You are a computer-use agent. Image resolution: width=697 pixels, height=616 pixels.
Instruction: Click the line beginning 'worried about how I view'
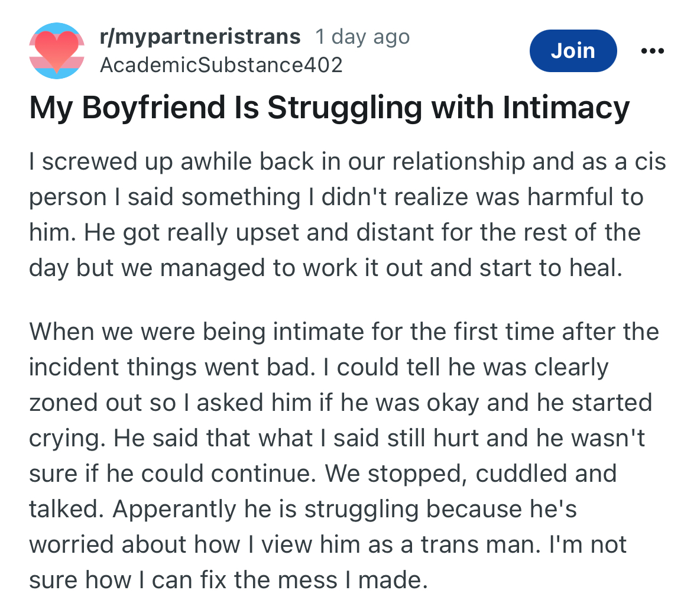tap(328, 545)
